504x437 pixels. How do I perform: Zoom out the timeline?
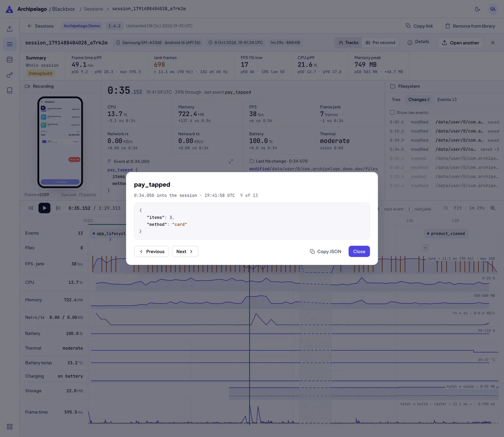[446, 208]
